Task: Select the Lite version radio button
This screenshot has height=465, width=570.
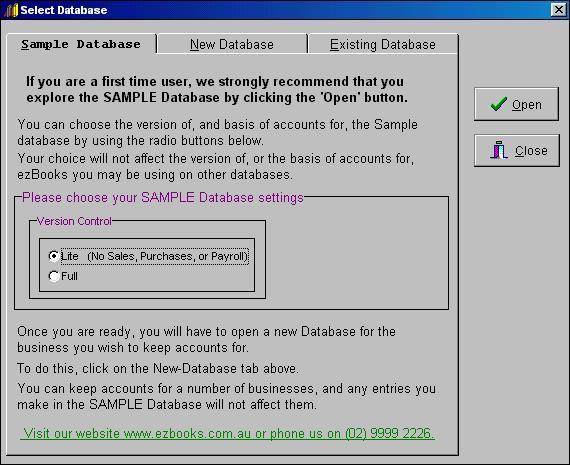Action: [54, 256]
